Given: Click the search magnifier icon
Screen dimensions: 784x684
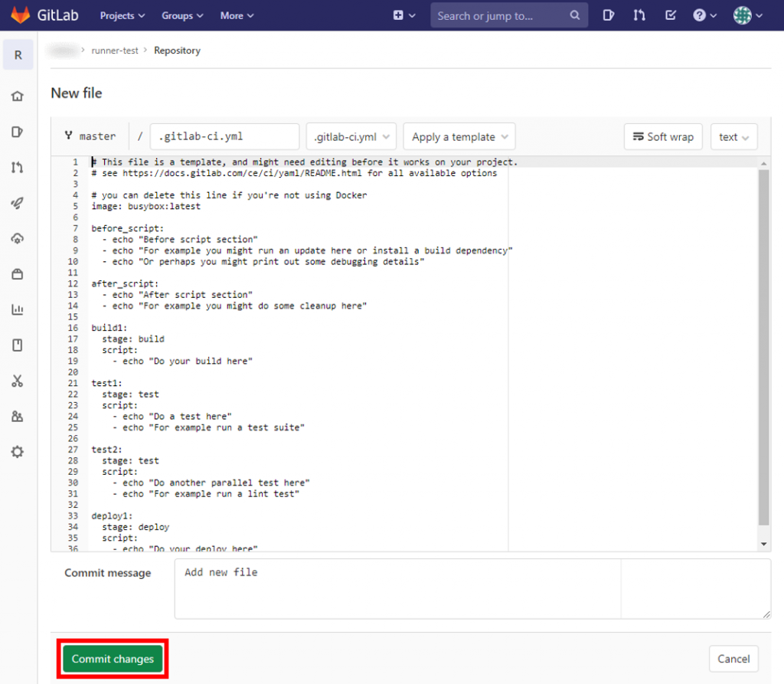Looking at the screenshot, I should click(575, 15).
